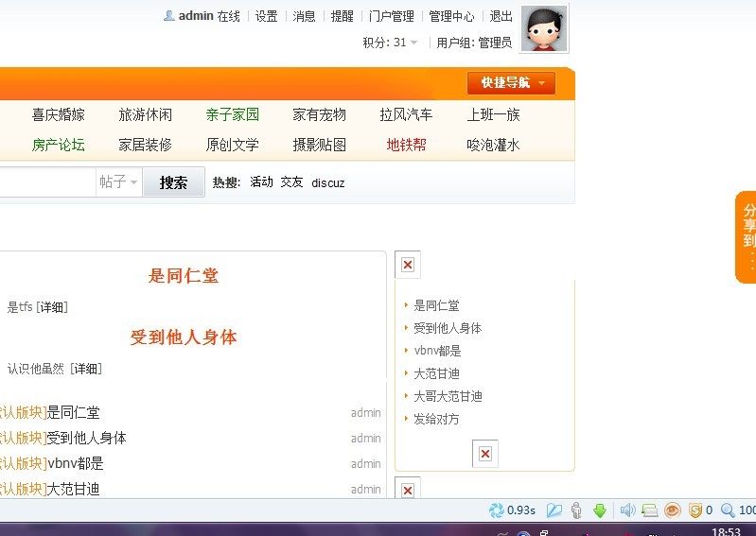The height and width of the screenshot is (536, 756).
Task: Open the 设置 settings link
Action: (266, 16)
